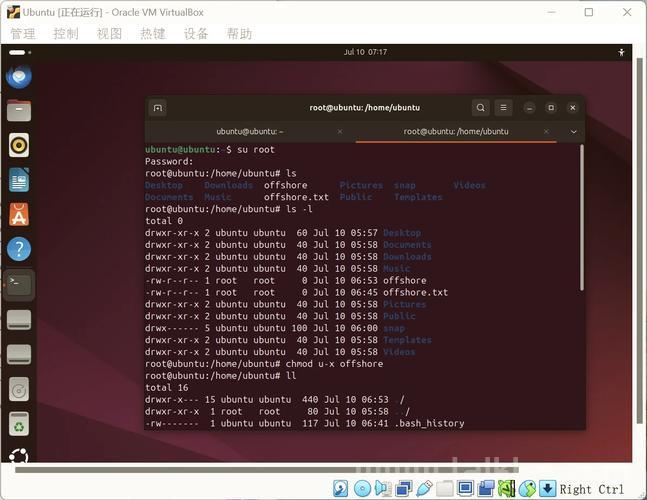Click the VM window horizontal scrollbar

(x=267, y=469)
